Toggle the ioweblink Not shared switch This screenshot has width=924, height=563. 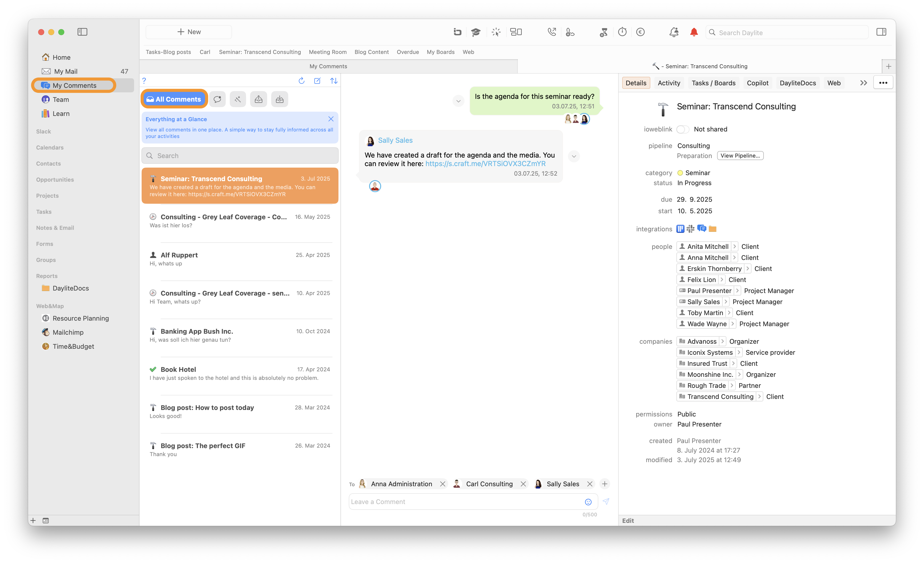(683, 129)
